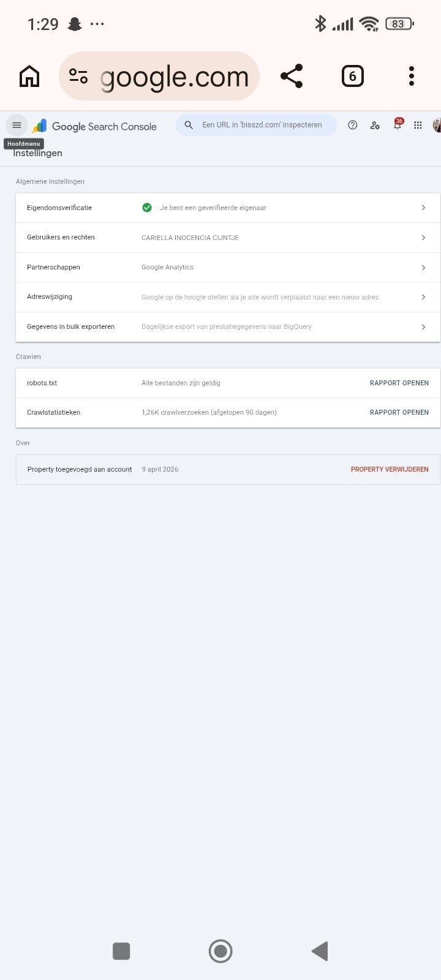The width and height of the screenshot is (441, 980).
Task: Click PROPERTY VERWIJDEREN link
Action: pos(390,469)
